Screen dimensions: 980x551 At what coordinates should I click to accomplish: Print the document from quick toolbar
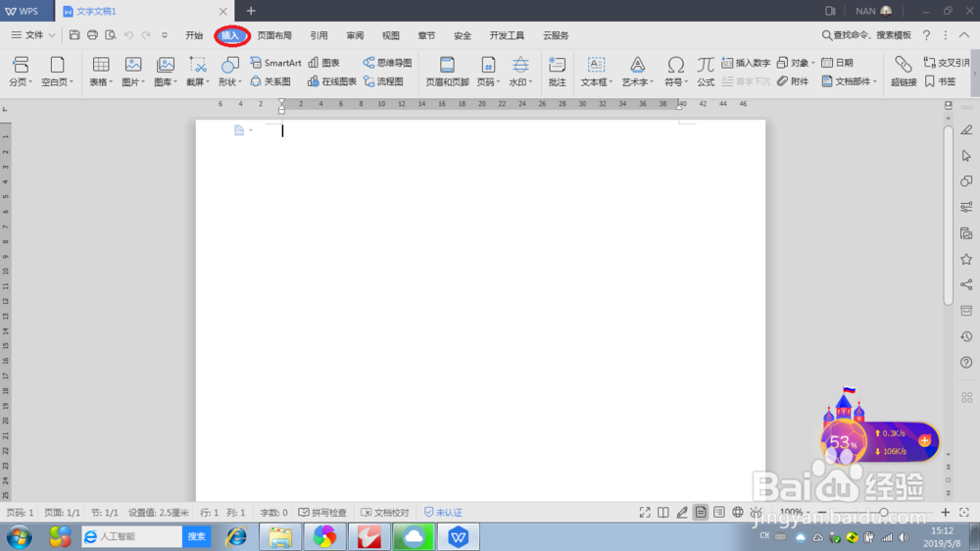pos(92,35)
